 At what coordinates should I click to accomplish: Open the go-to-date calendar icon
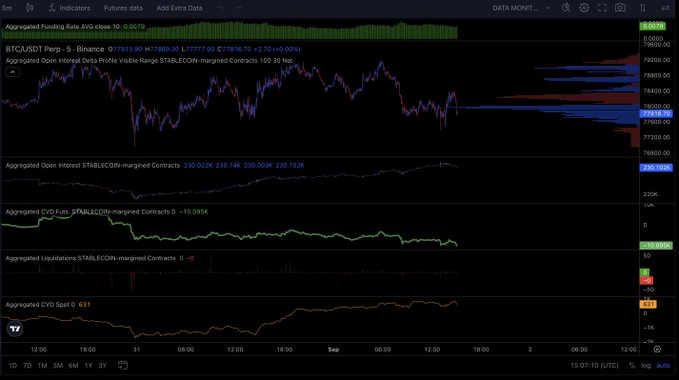(123, 365)
